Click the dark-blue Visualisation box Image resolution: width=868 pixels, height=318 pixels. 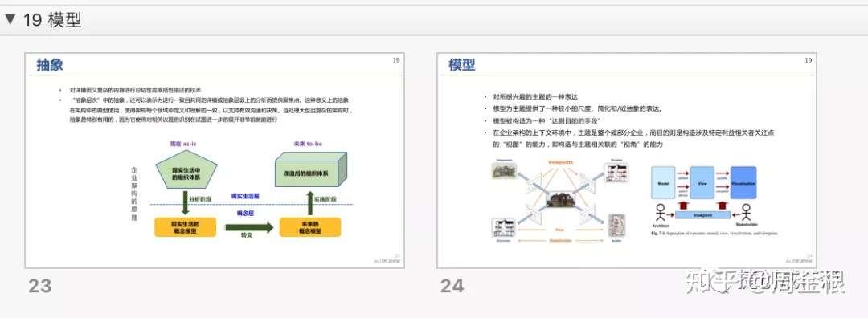pyautogui.click(x=743, y=182)
